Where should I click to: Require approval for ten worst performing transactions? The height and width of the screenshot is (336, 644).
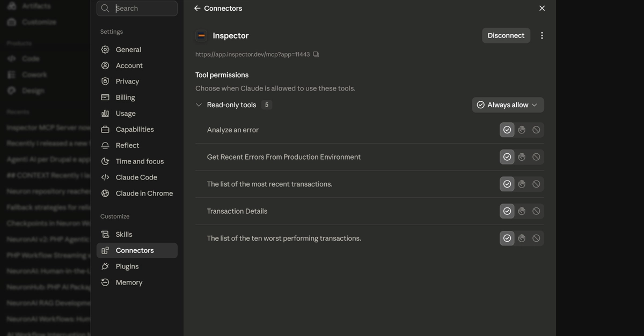click(x=522, y=238)
